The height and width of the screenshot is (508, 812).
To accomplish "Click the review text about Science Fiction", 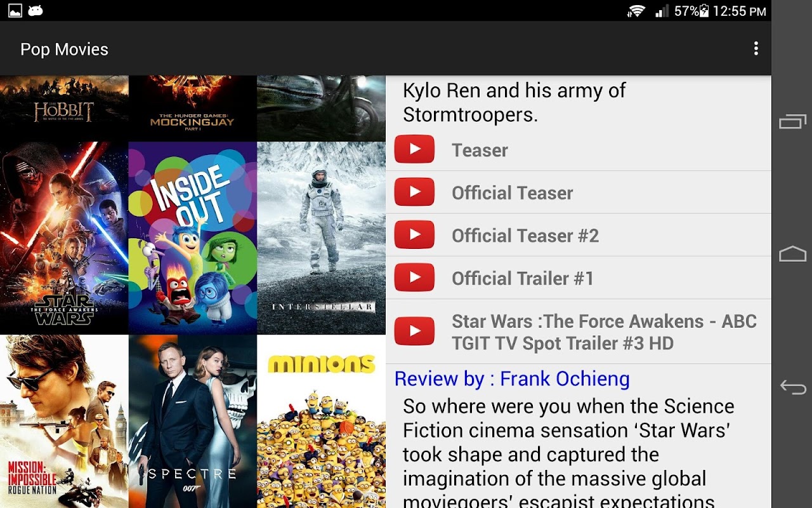I will pyautogui.click(x=568, y=451).
